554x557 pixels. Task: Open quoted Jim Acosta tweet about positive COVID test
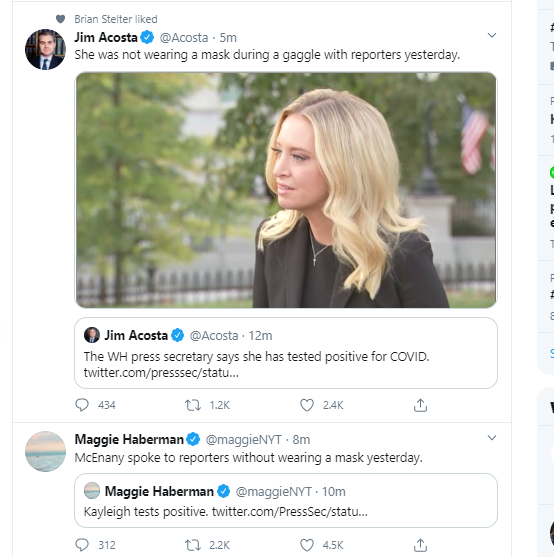[286, 353]
